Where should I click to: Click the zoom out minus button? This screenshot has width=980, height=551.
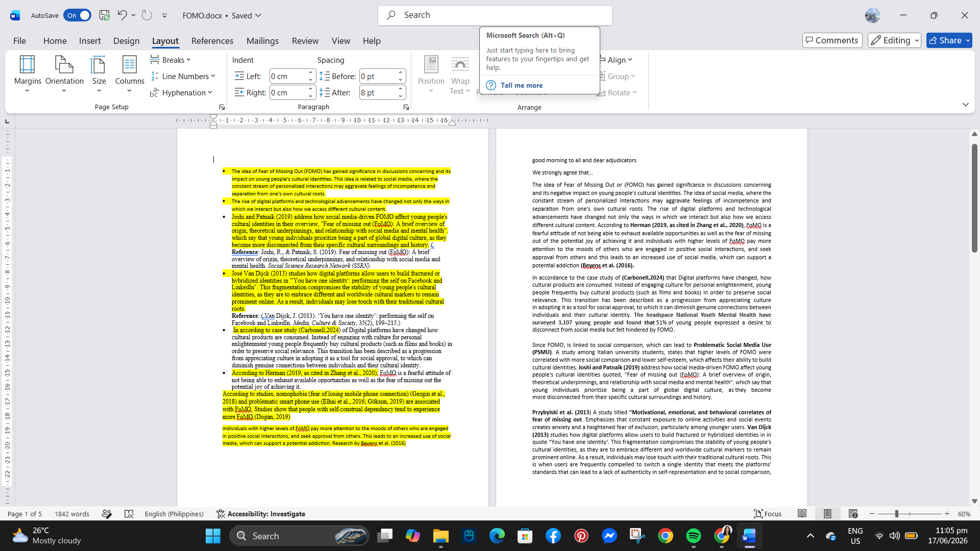click(872, 514)
